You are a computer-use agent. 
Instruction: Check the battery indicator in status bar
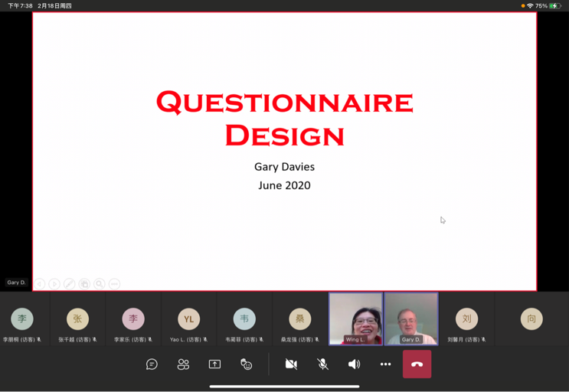(x=554, y=6)
